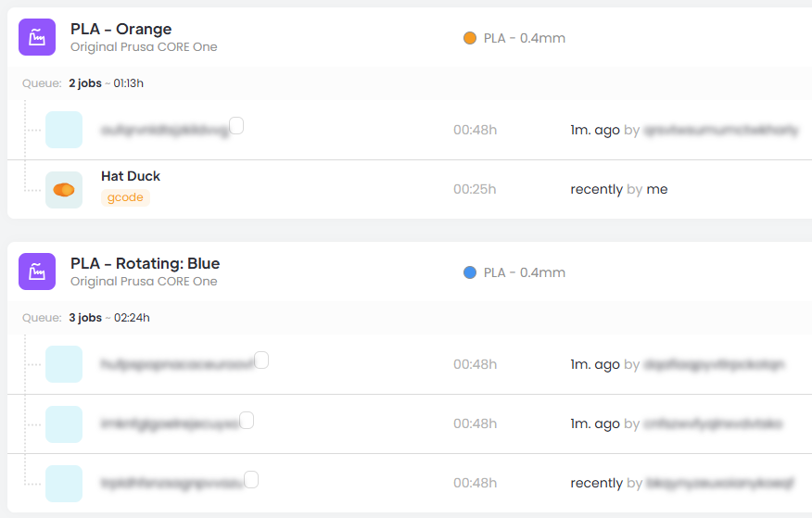The height and width of the screenshot is (518, 812).
Task: Click the blank thumbnail above Hat Duck
Action: (x=64, y=130)
